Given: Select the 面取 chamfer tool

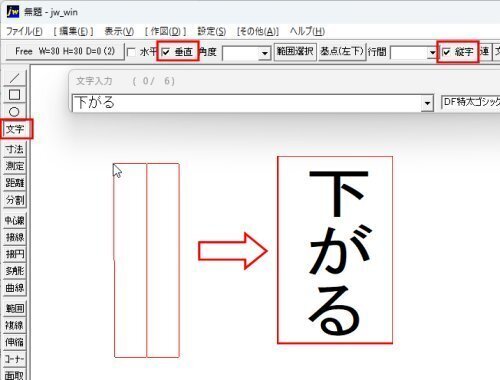Looking at the screenshot, I should pyautogui.click(x=15, y=375).
